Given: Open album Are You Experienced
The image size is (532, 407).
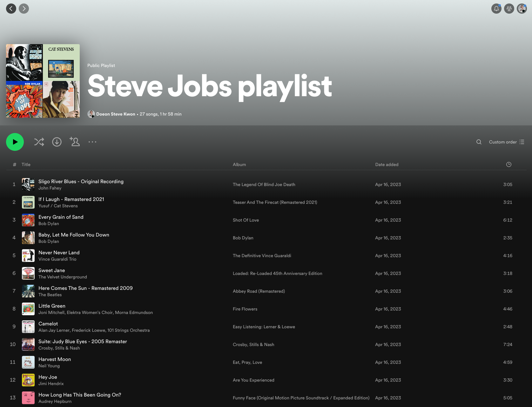Looking at the screenshot, I should click(253, 380).
